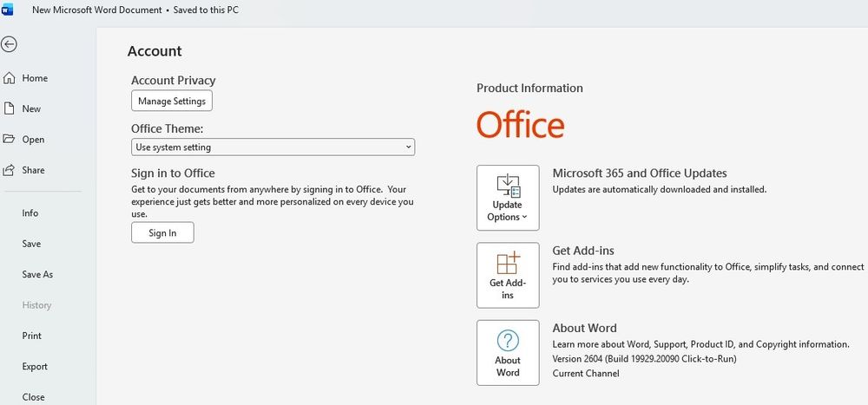This screenshot has height=405, width=868.
Task: Click the 'Sign in to Office' heading
Action: (x=173, y=173)
